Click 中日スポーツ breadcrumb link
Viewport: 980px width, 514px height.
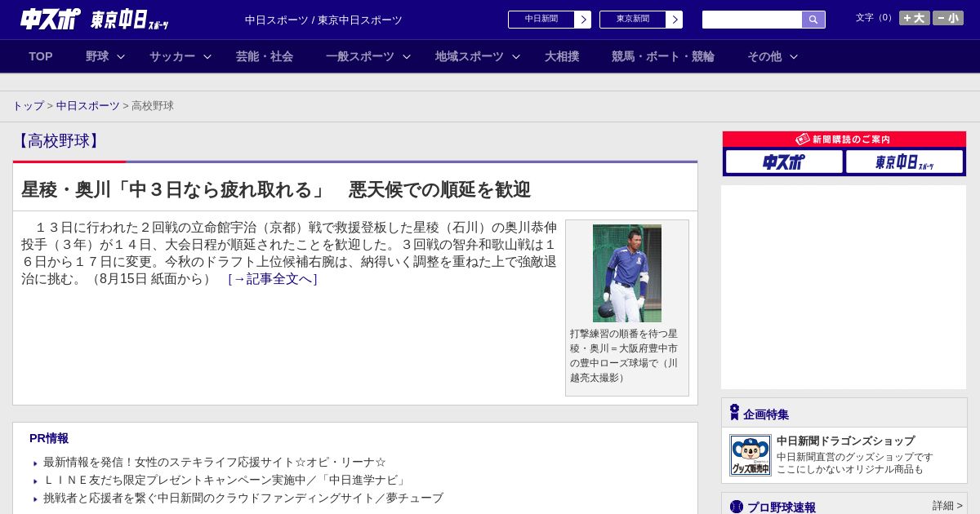click(x=88, y=106)
